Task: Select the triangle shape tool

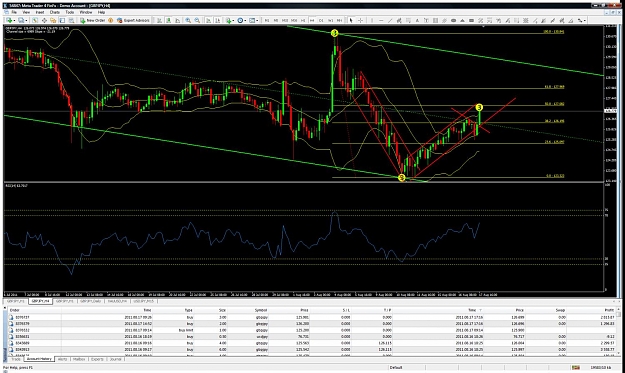Action: [462, 20]
